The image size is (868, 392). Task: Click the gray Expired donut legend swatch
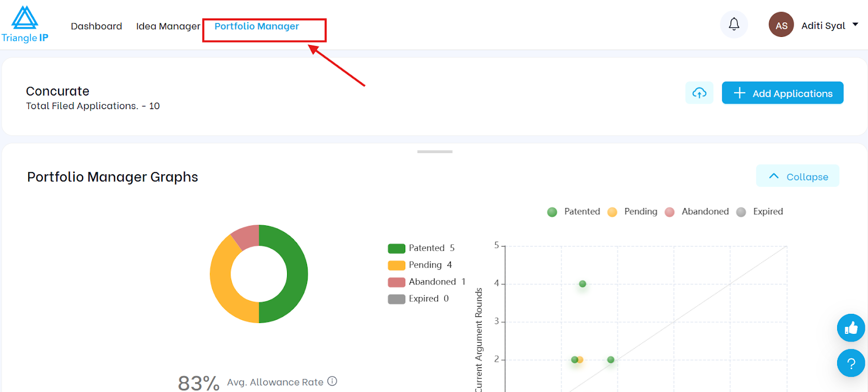pos(397,299)
